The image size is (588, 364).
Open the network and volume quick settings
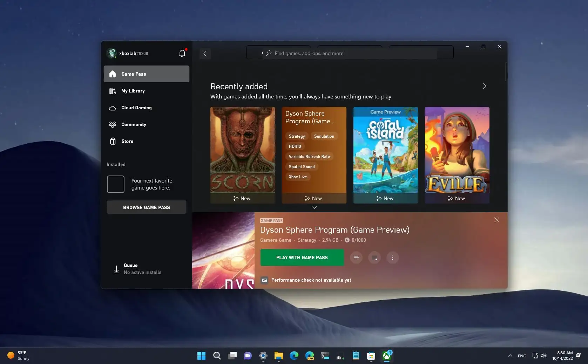click(539, 356)
